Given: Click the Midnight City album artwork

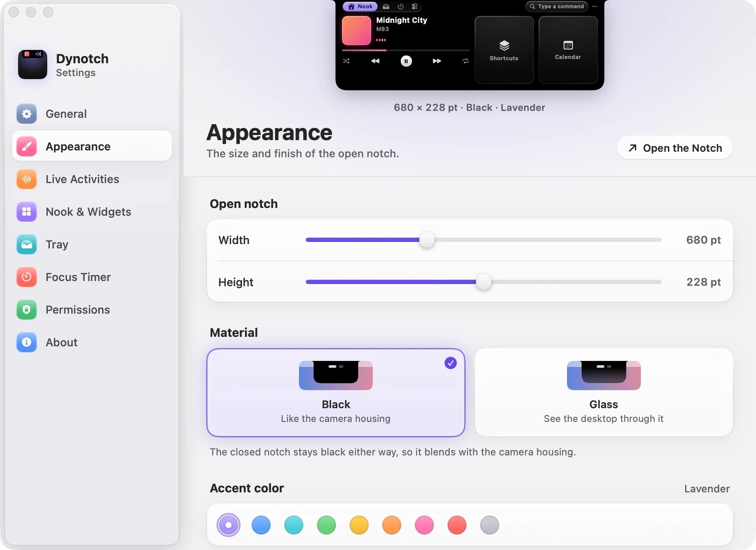Looking at the screenshot, I should coord(357,31).
